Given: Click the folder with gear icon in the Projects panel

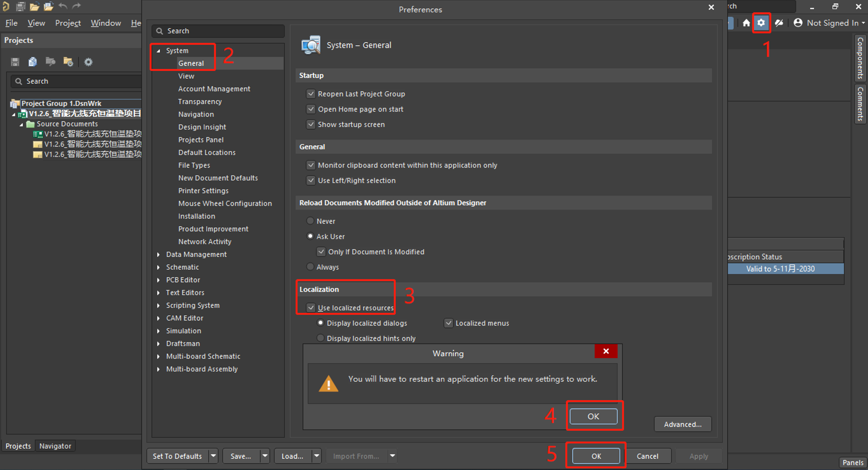Looking at the screenshot, I should pos(68,62).
